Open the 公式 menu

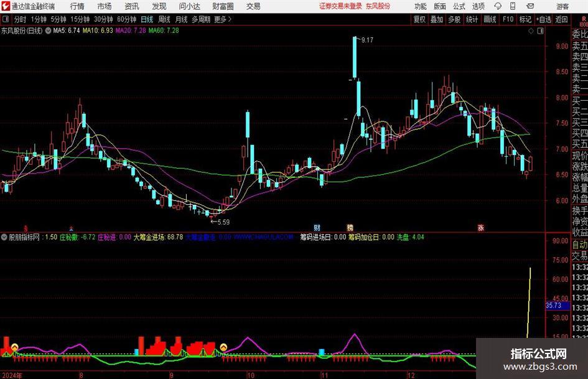coord(459,6)
